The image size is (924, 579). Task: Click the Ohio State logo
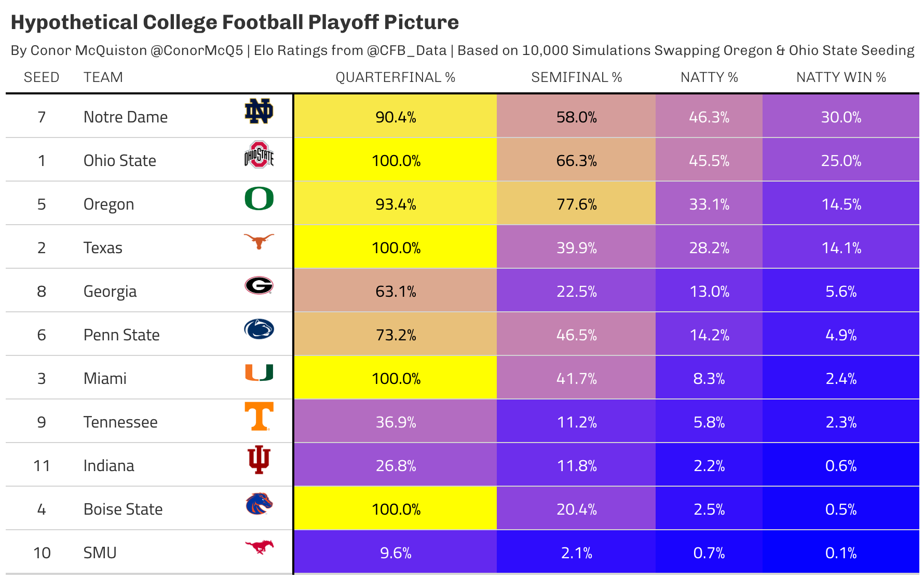coord(259,155)
